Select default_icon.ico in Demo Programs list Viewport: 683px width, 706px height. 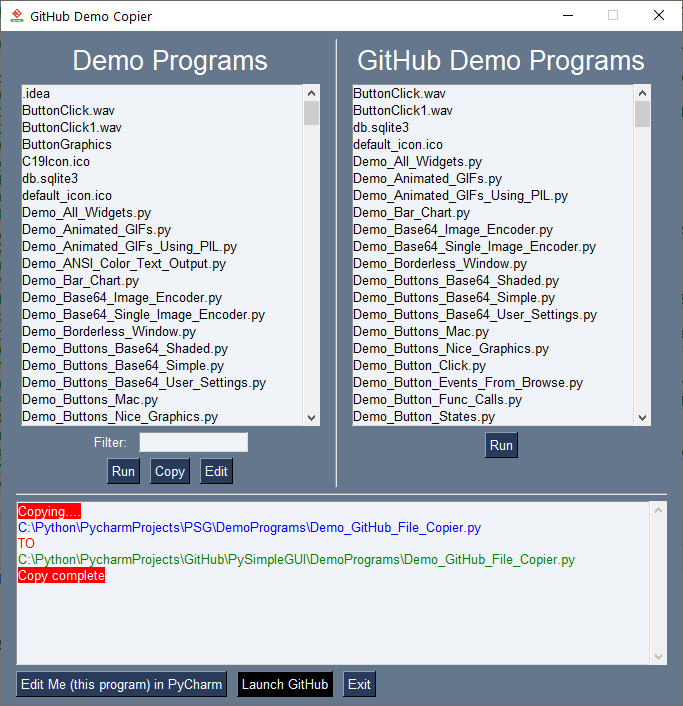[163, 196]
